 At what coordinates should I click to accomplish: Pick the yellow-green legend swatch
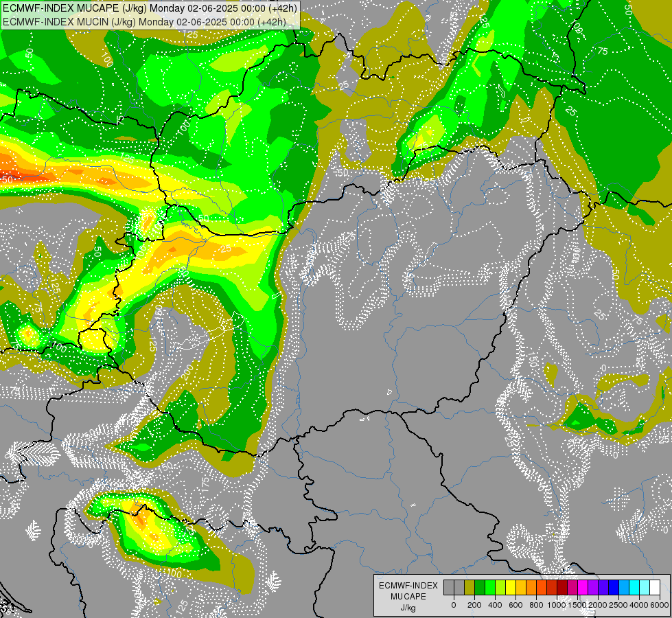pos(500,587)
